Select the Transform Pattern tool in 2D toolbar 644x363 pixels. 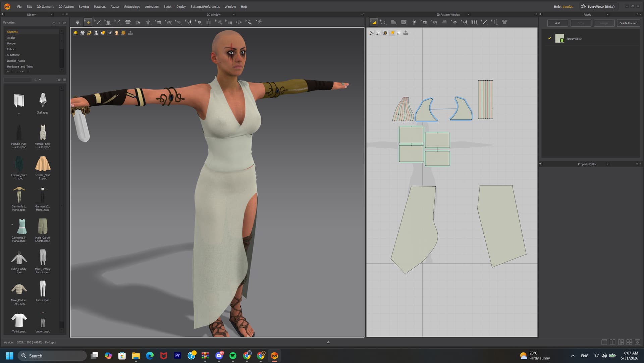(374, 22)
